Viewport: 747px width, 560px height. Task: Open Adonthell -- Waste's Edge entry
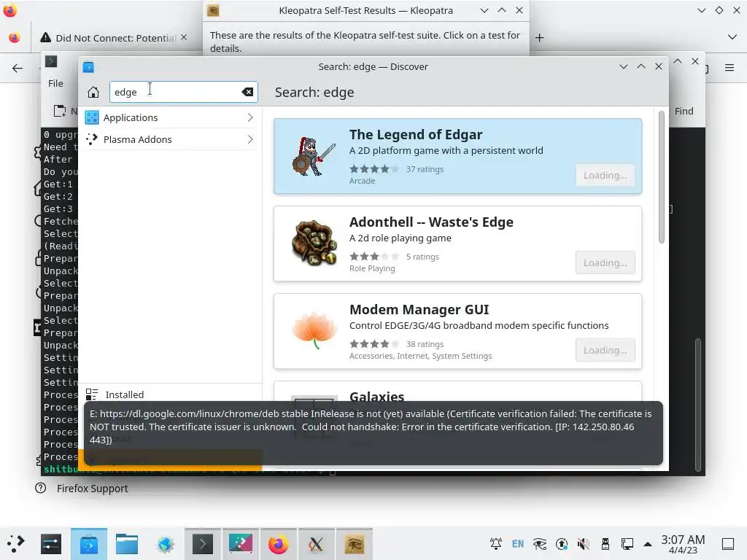pos(457,244)
